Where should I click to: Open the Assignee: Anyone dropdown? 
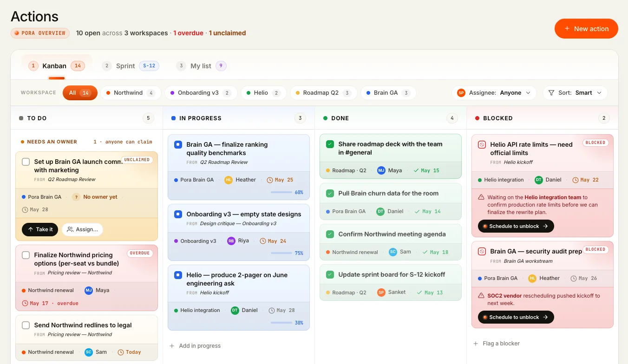(x=494, y=93)
